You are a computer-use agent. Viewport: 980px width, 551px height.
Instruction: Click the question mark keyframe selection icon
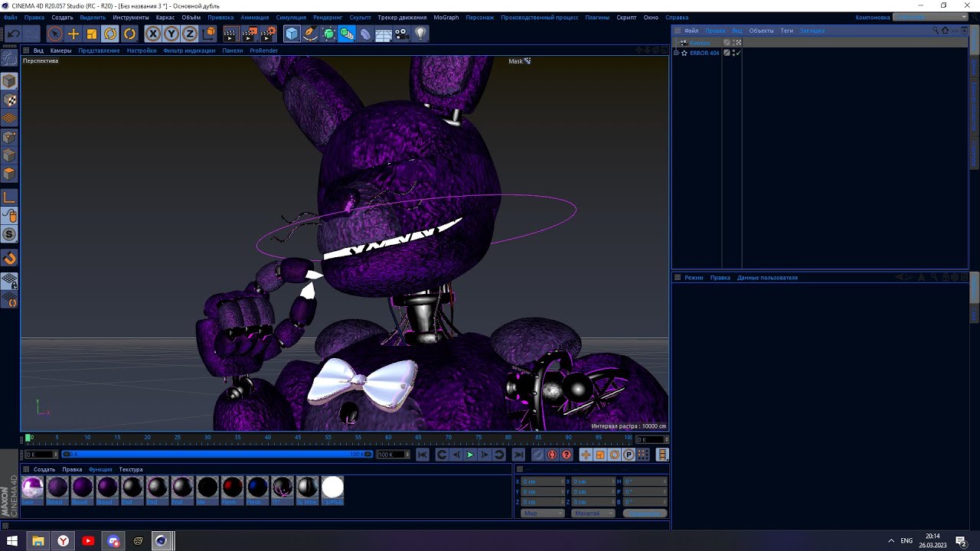[x=567, y=455]
